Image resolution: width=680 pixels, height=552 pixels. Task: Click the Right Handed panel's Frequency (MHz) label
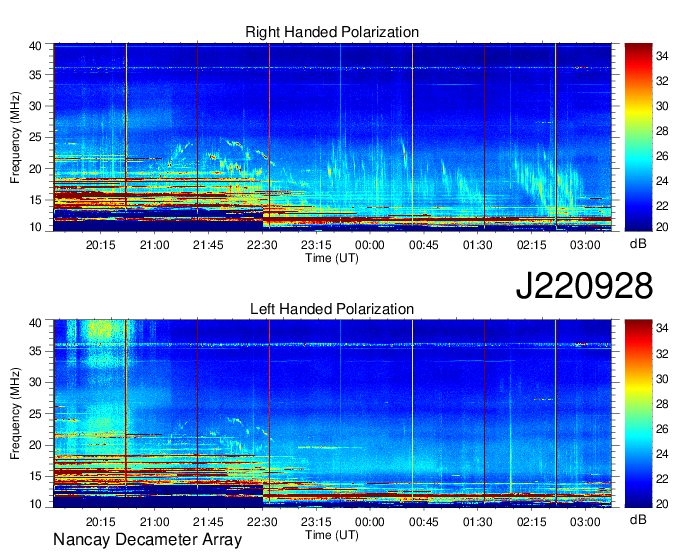tap(15, 137)
